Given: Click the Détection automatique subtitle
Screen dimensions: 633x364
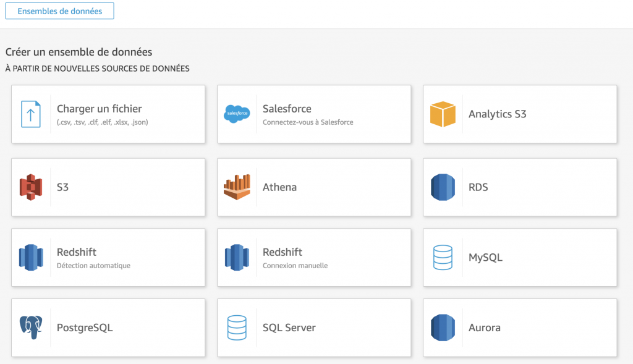Looking at the screenshot, I should [94, 266].
